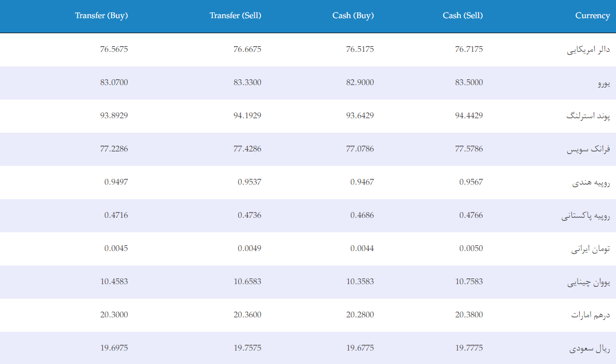Image resolution: width=616 pixels, height=364 pixels.
Task: Click the 76.5675 transfer buy value
Action: click(114, 49)
